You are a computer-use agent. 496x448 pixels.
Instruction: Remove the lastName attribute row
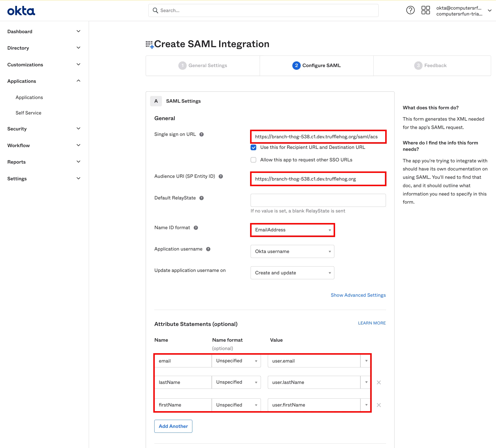point(379,382)
